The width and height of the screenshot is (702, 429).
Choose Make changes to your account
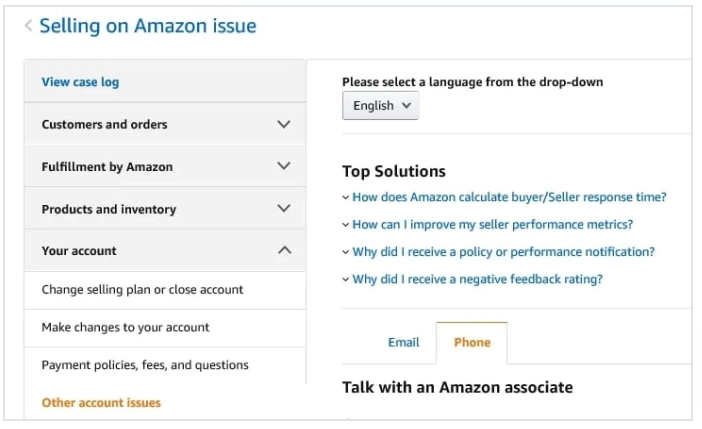[x=165, y=328]
